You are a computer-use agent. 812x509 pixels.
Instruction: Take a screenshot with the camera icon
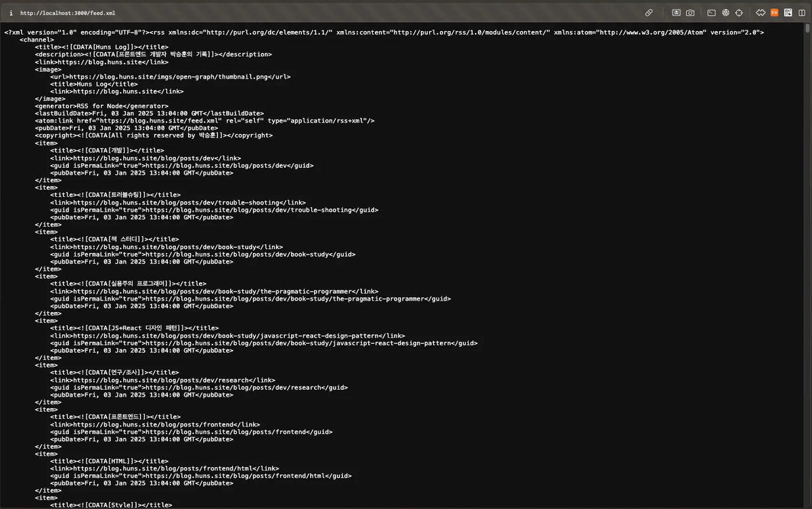(x=690, y=12)
